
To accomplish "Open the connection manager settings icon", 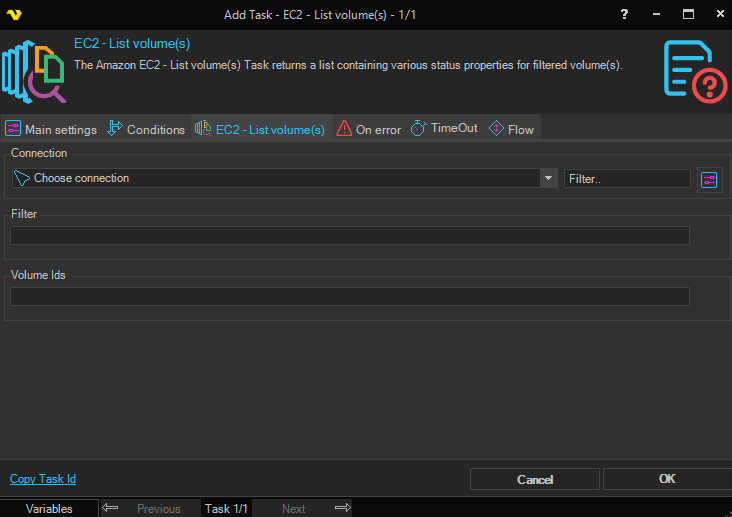I will [x=709, y=179].
